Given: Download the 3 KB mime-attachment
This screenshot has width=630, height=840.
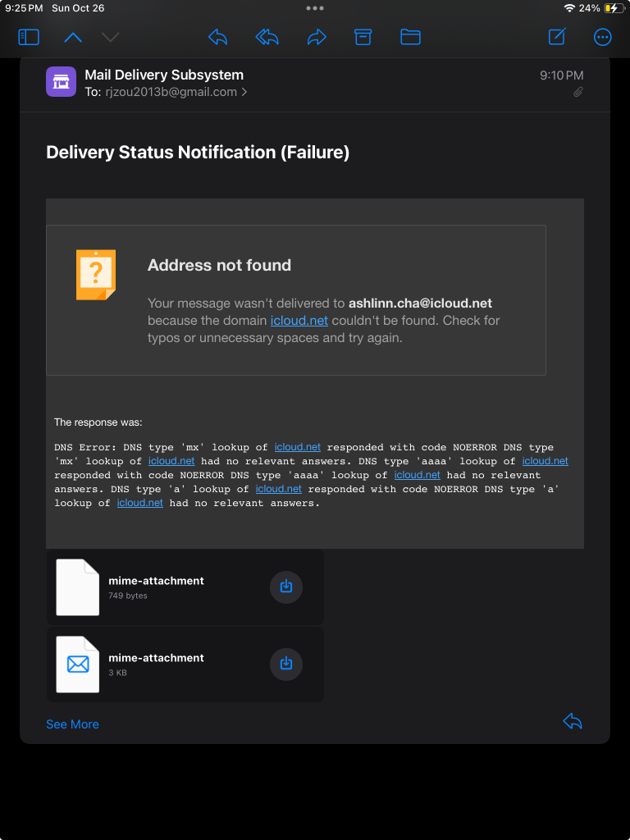Looking at the screenshot, I should (286, 664).
